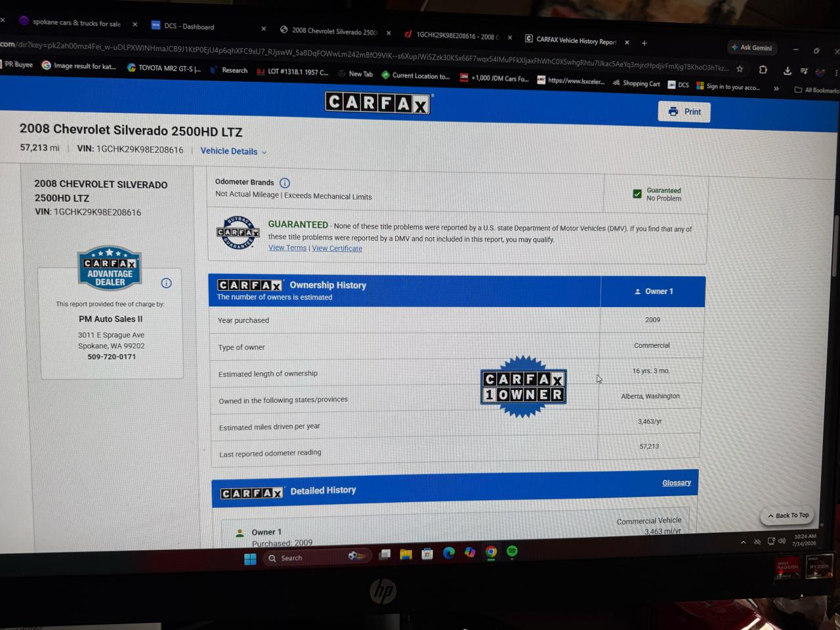The width and height of the screenshot is (840, 630).
Task: Open the View Certificate link
Action: [337, 249]
